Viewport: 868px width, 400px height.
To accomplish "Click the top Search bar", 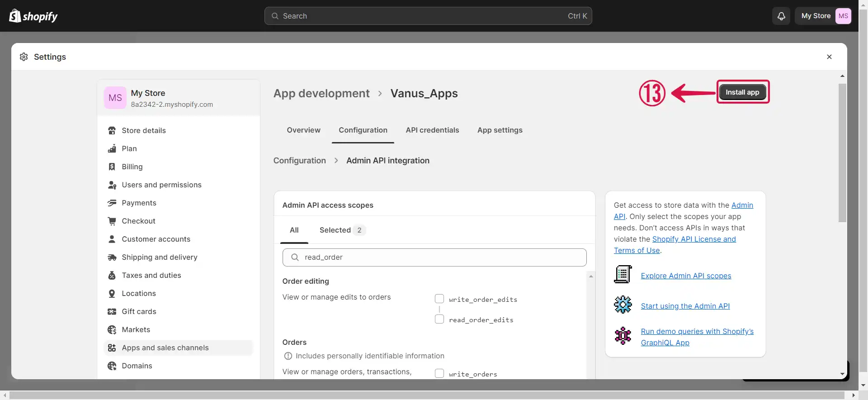I will tap(428, 16).
